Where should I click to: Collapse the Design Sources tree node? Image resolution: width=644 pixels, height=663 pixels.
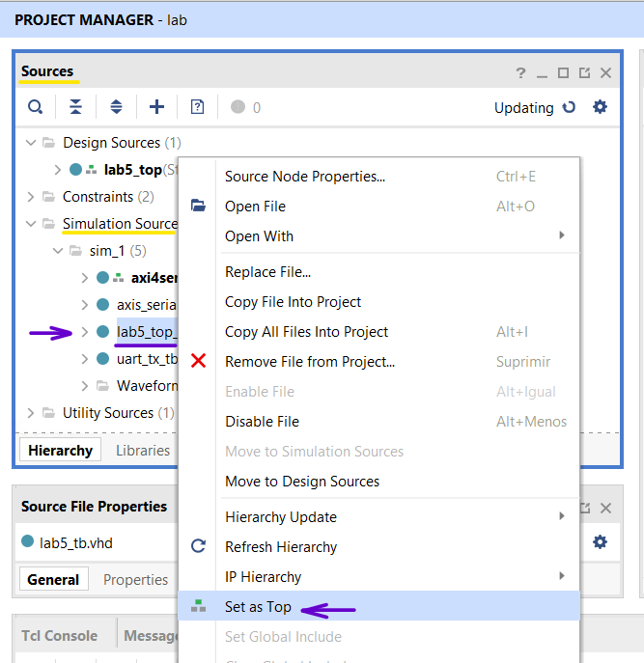30,143
